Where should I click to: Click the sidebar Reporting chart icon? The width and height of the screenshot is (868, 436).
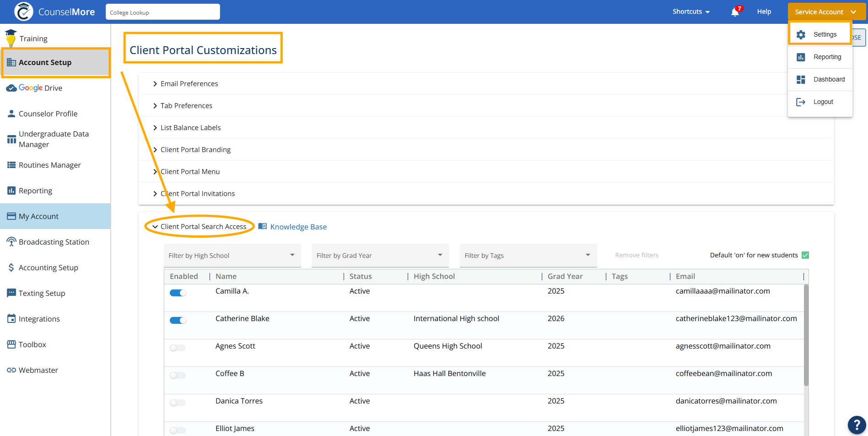pos(11,191)
